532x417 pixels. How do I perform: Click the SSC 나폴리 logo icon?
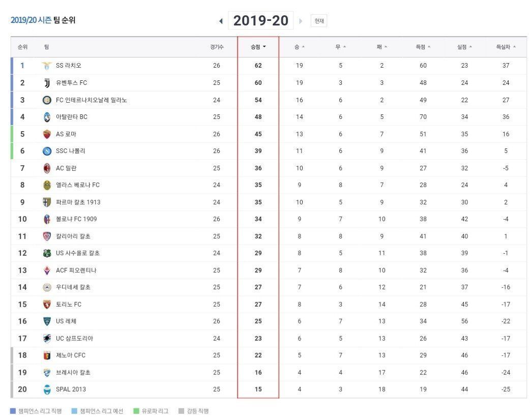pyautogui.click(x=47, y=151)
